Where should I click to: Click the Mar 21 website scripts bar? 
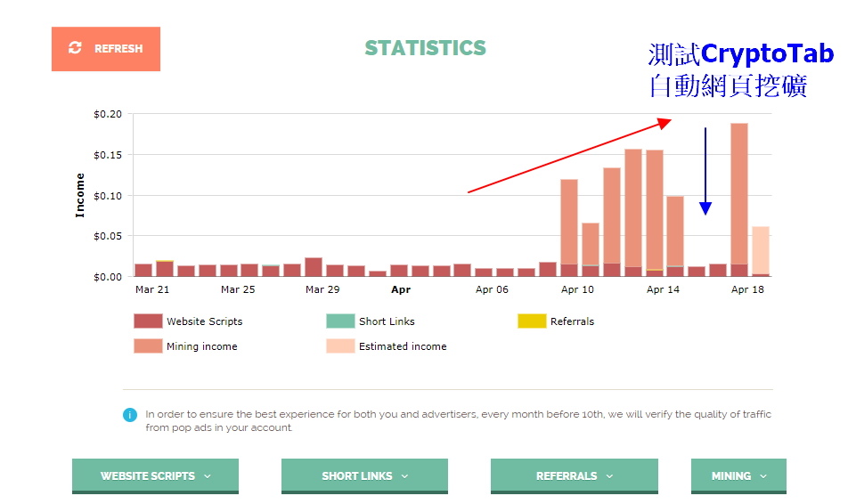tap(143, 271)
